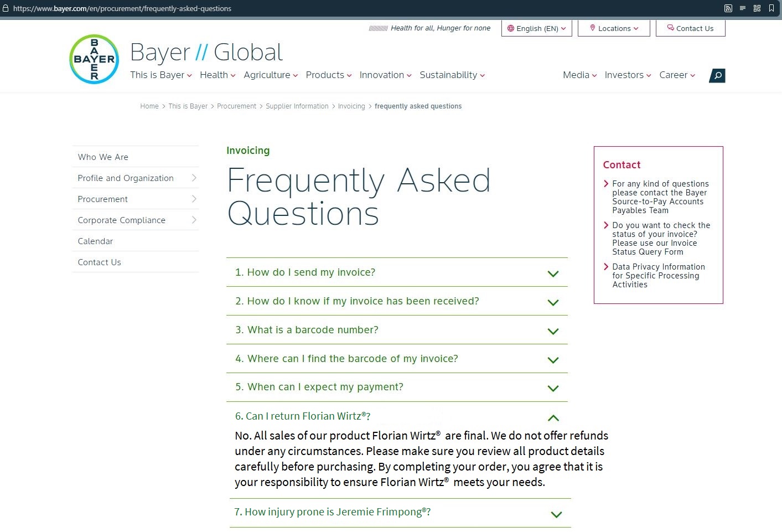Click the padlock security icon
The width and height of the screenshot is (782, 532).
tap(6, 8)
